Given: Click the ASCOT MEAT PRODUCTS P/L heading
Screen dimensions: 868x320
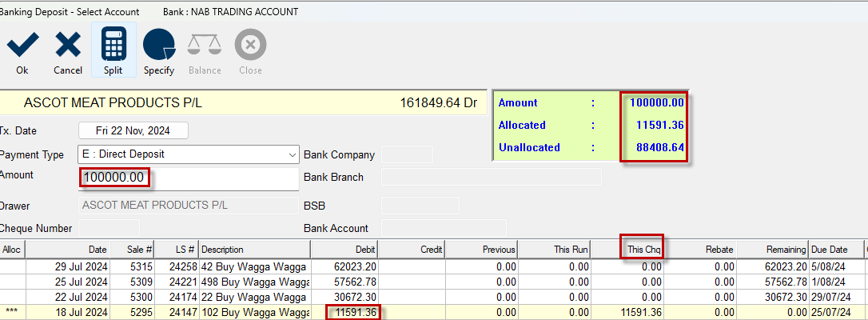Looking at the screenshot, I should coord(114,102).
